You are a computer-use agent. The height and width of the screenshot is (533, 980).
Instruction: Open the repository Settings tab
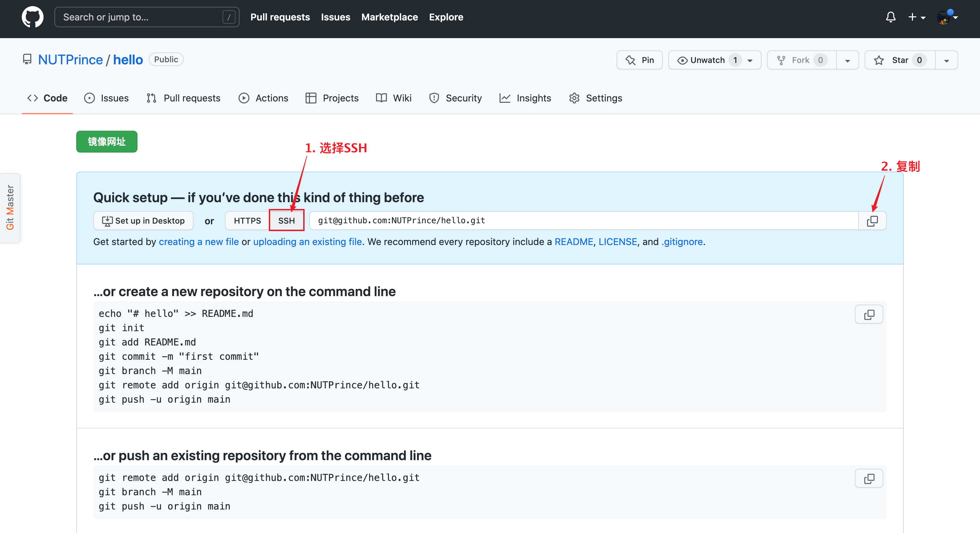pyautogui.click(x=595, y=98)
